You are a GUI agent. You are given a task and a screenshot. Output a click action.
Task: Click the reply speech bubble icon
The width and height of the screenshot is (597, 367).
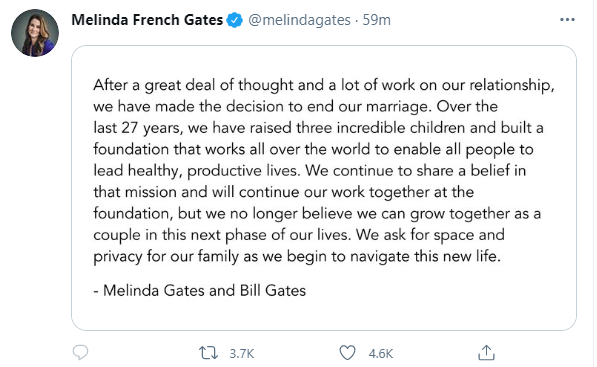point(80,353)
